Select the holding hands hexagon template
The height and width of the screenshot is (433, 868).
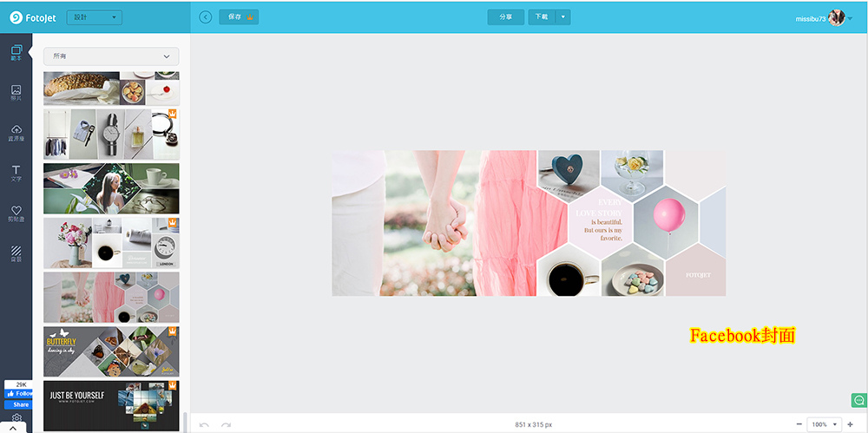pos(111,297)
